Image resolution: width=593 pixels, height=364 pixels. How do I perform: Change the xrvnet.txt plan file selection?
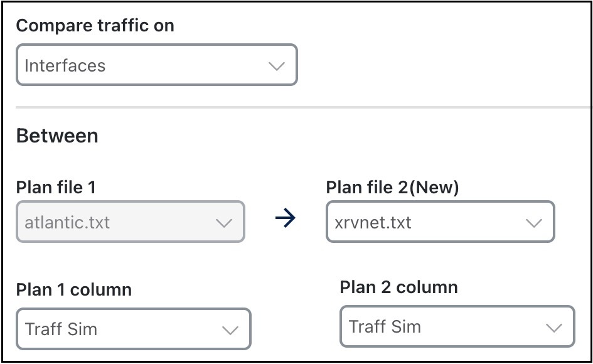click(439, 222)
